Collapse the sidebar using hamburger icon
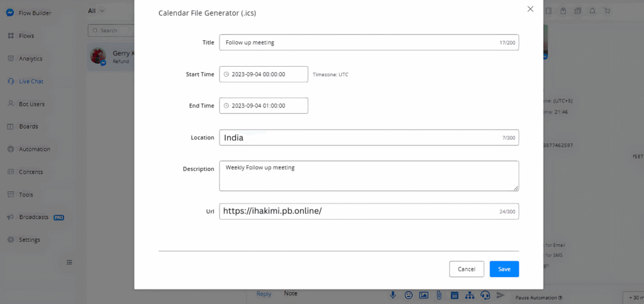This screenshot has width=644, height=304. tap(70, 262)
